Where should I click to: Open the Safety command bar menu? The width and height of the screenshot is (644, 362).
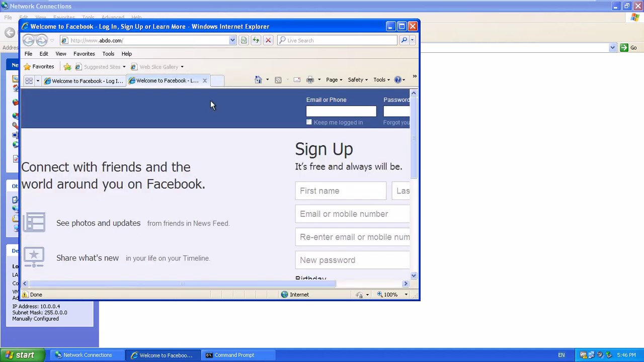pyautogui.click(x=358, y=79)
